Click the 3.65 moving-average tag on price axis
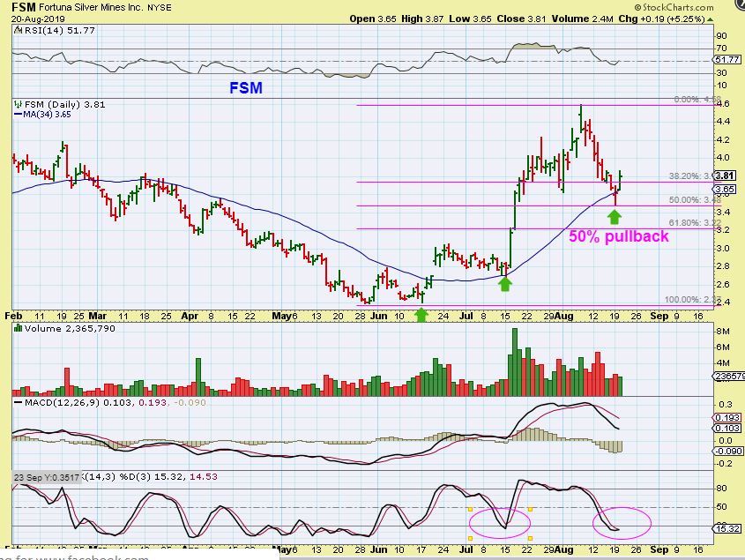The width and height of the screenshot is (745, 560). coord(725,190)
